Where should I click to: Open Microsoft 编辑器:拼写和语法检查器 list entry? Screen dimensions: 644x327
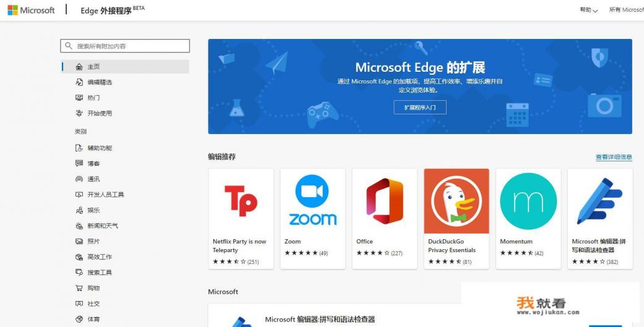tap(320, 319)
